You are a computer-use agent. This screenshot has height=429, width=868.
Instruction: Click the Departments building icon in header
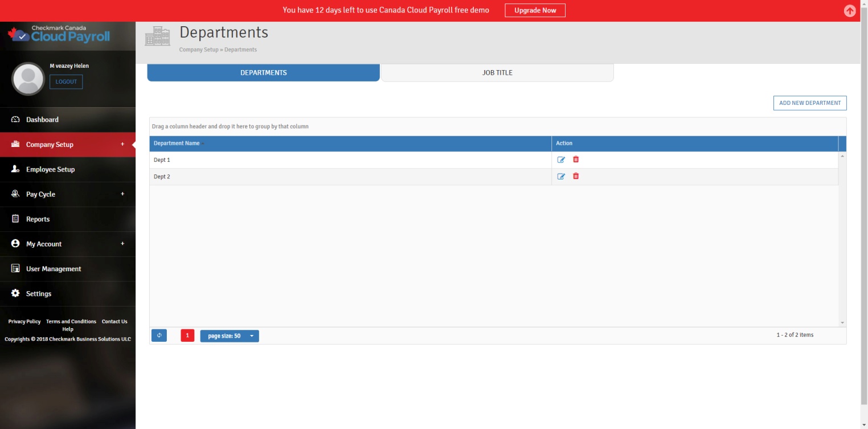[158, 36]
